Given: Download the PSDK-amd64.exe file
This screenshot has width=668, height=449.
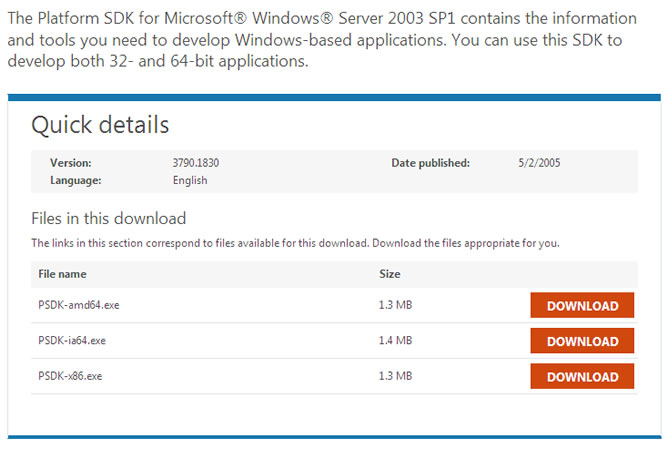Looking at the screenshot, I should [x=582, y=305].
